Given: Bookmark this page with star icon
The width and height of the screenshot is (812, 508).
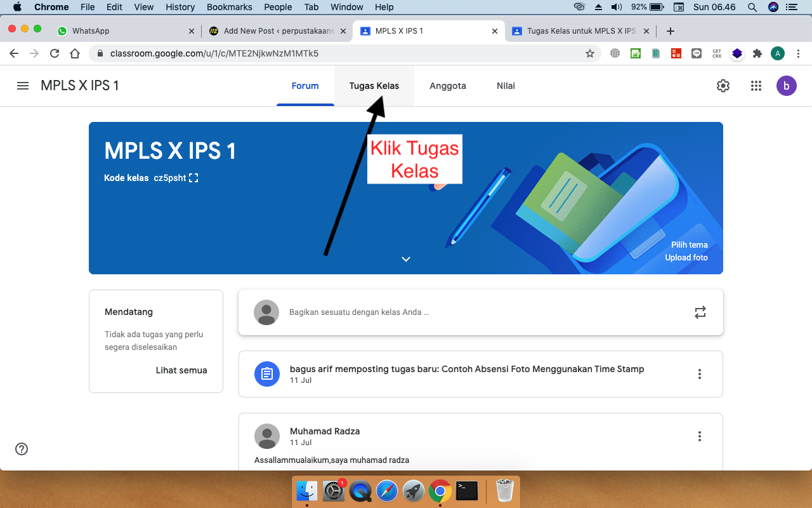Looking at the screenshot, I should click(590, 53).
